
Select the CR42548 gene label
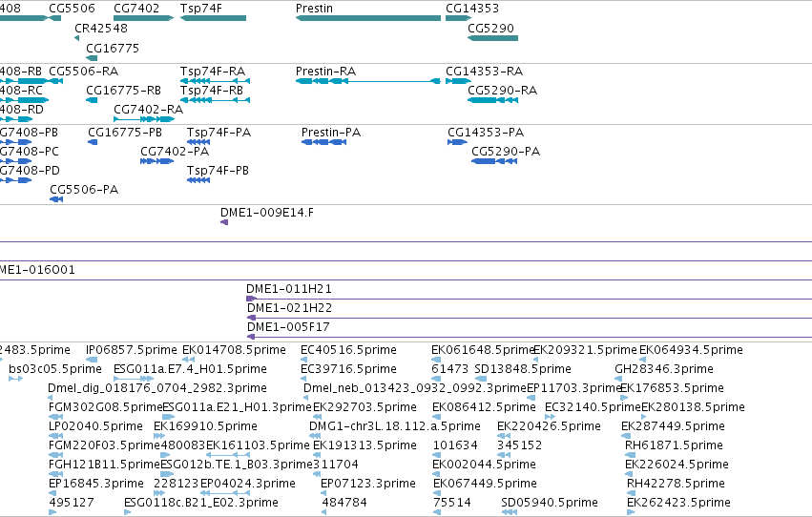pyautogui.click(x=101, y=28)
